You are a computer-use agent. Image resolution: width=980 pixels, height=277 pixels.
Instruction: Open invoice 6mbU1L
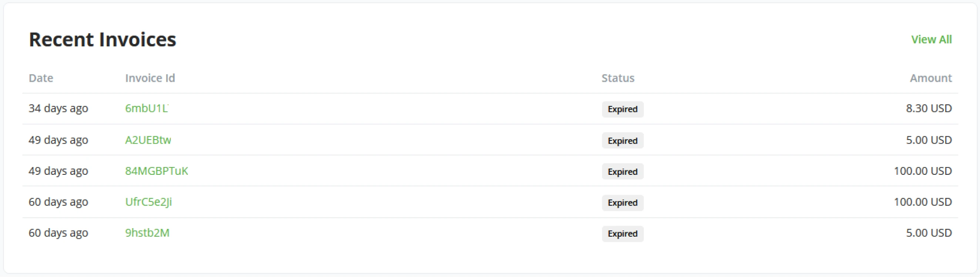pos(147,109)
